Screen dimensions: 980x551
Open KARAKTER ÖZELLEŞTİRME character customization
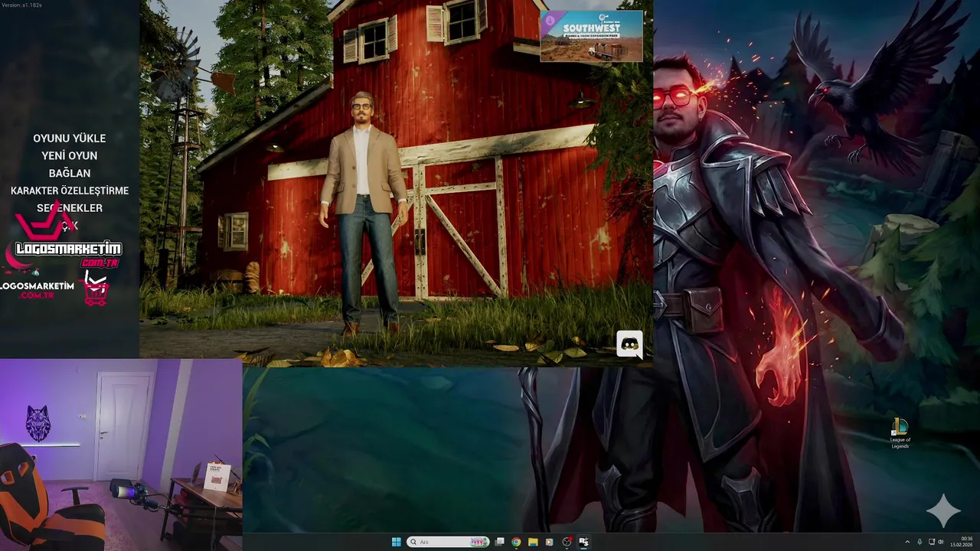(x=69, y=191)
